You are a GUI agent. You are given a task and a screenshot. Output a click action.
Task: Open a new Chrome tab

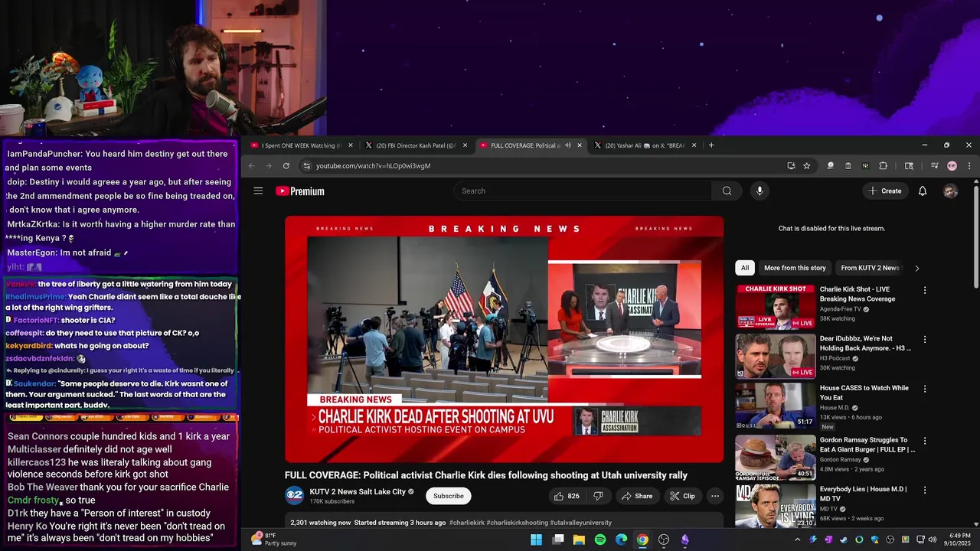(x=711, y=145)
